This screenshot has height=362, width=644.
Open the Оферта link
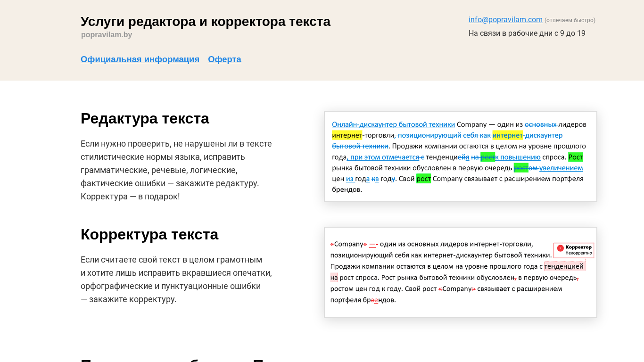(224, 59)
